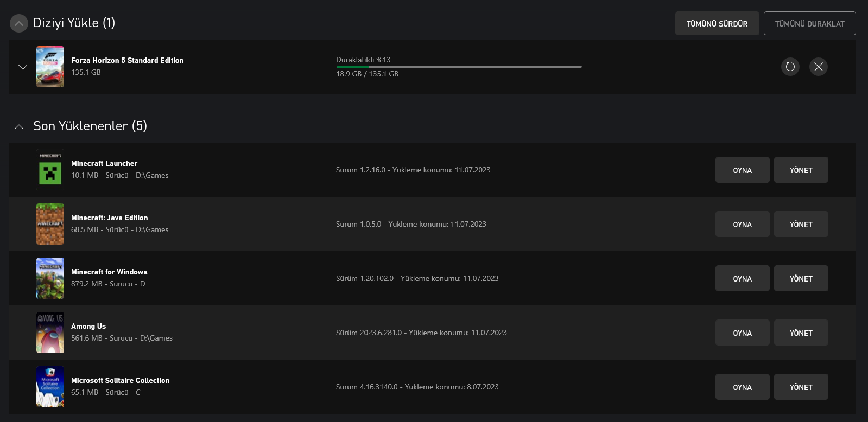Play Minecraft Launcher with Oyna button

pyautogui.click(x=742, y=170)
